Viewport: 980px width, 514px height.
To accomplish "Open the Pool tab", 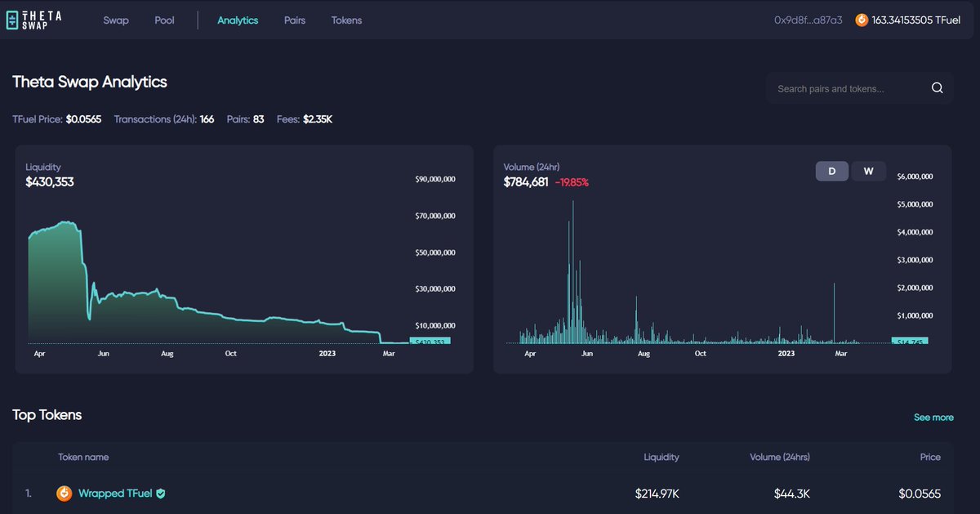I will [x=164, y=20].
